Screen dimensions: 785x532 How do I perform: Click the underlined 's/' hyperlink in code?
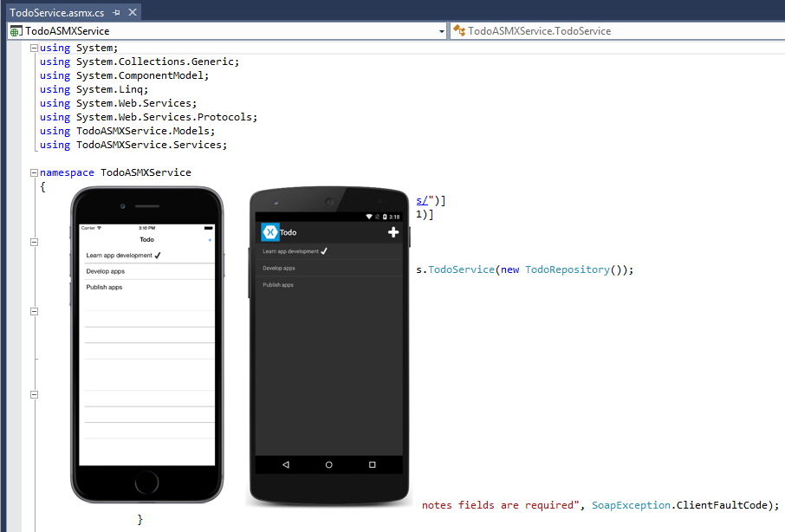(x=422, y=200)
